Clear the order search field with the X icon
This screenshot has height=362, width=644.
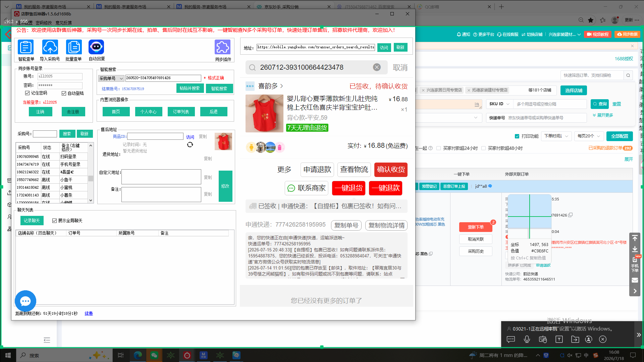click(x=377, y=67)
